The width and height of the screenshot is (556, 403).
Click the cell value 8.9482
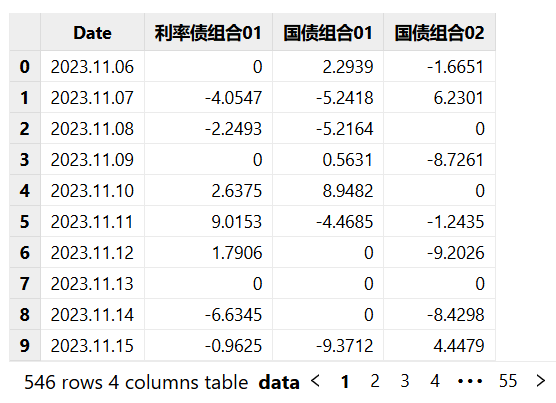coord(328,191)
